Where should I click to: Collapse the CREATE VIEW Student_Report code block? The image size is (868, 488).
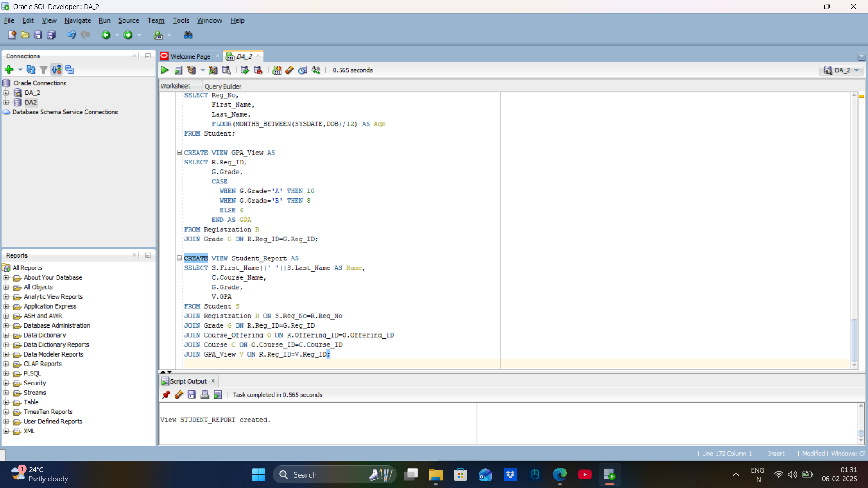tap(179, 258)
